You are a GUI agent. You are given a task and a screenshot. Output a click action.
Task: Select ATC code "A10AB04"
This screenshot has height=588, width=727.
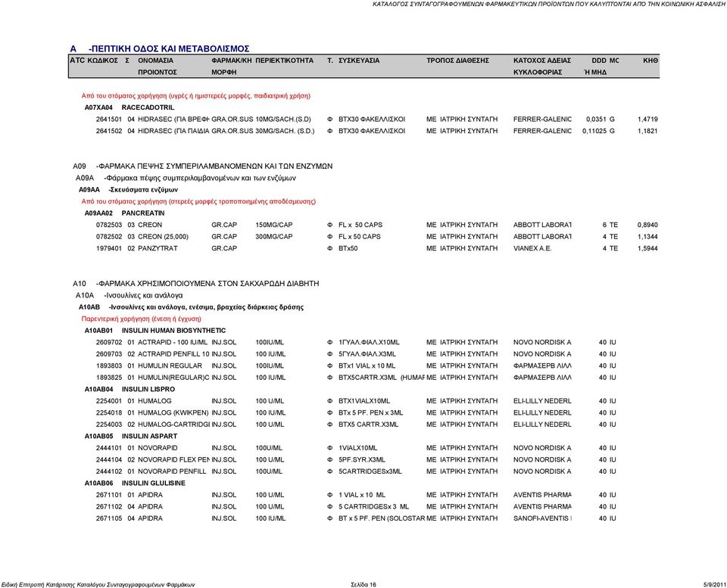[x=98, y=389]
